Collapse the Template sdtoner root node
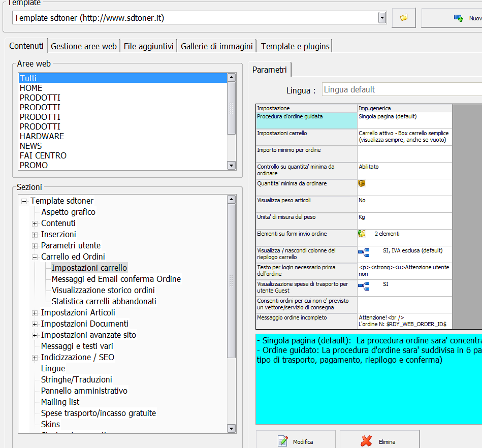The width and height of the screenshot is (482, 448). coord(24,202)
